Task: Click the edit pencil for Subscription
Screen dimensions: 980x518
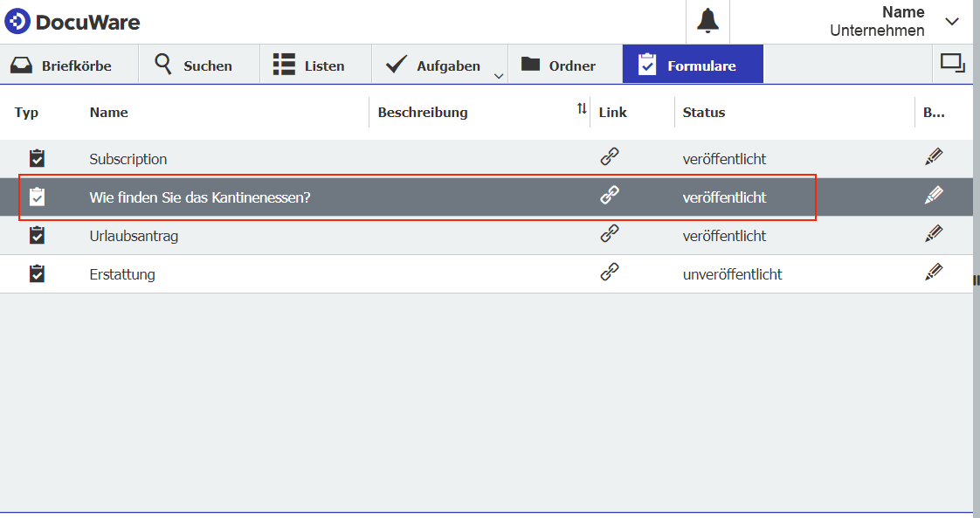Action: pyautogui.click(x=934, y=155)
